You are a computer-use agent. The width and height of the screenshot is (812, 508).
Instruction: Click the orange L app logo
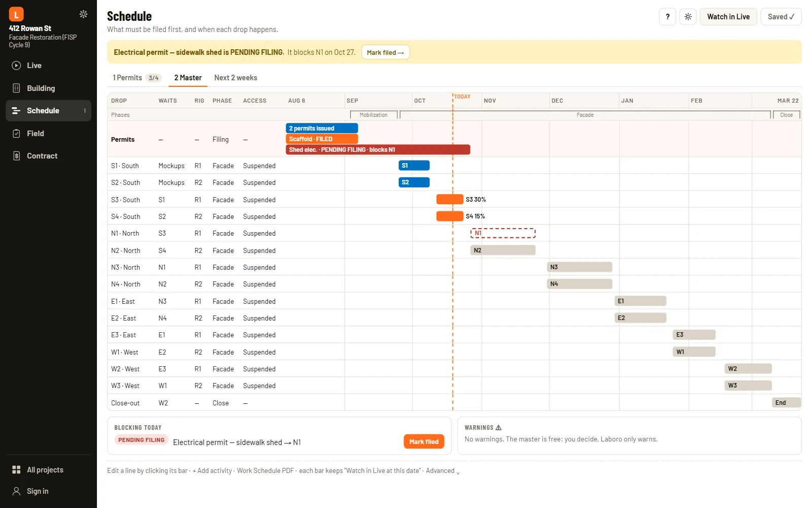pyautogui.click(x=16, y=14)
